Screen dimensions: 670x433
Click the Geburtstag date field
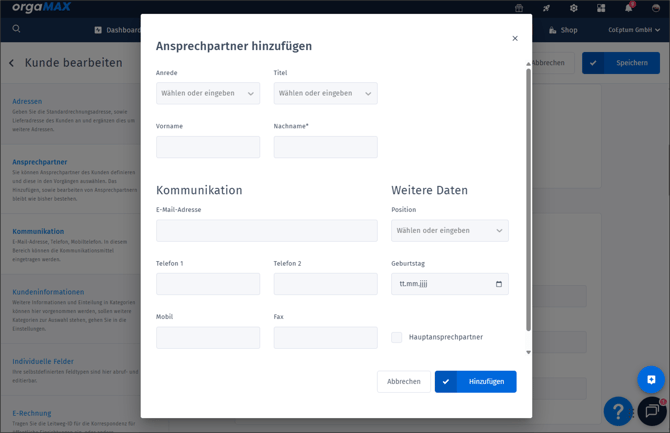(x=450, y=284)
